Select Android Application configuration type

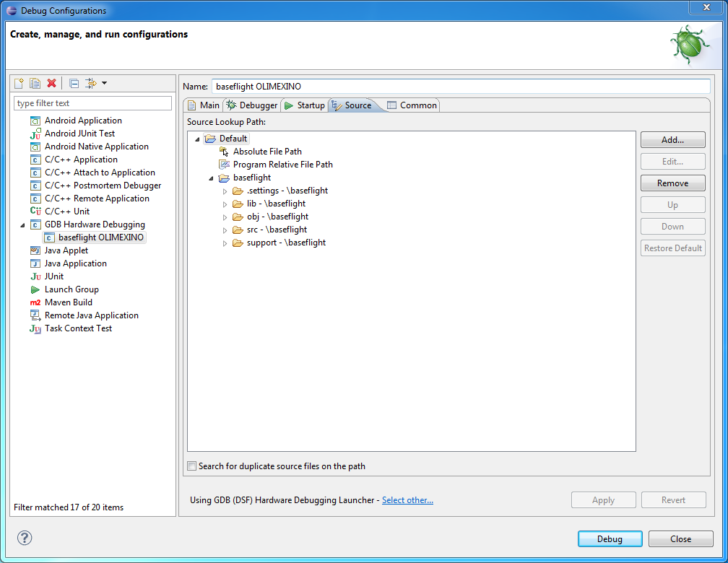click(83, 121)
